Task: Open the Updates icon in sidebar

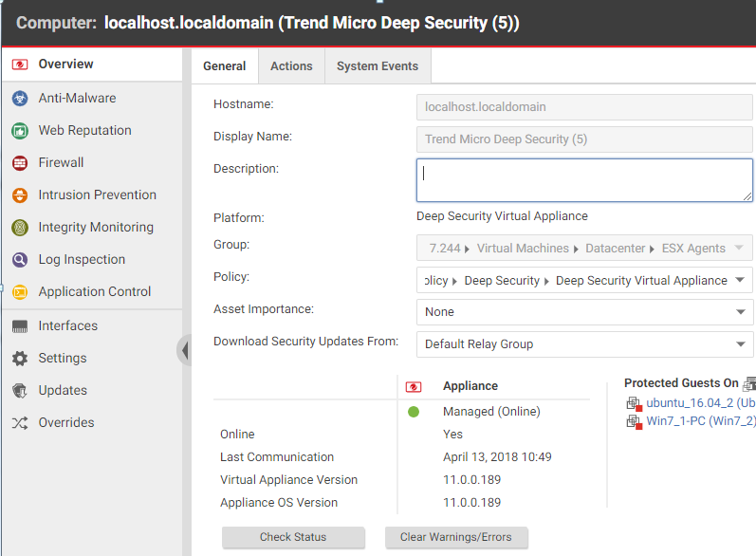Action: tap(19, 391)
